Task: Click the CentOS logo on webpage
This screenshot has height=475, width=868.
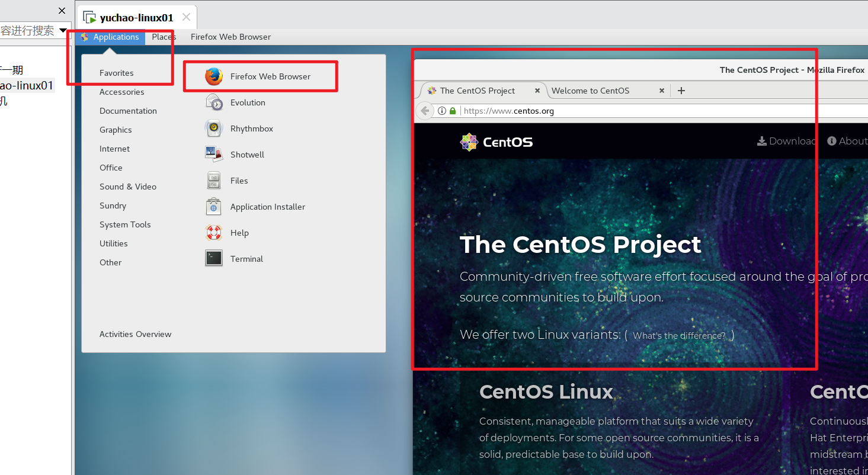Action: (x=497, y=142)
